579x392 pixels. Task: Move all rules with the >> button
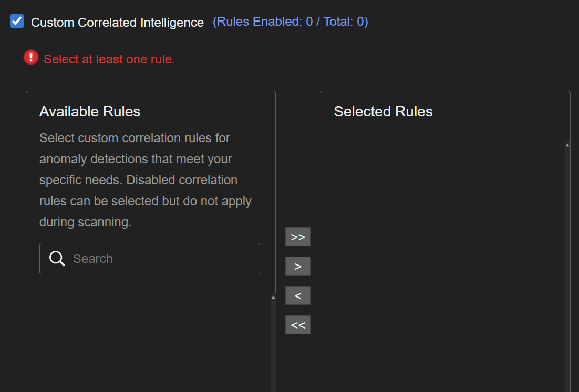click(298, 237)
